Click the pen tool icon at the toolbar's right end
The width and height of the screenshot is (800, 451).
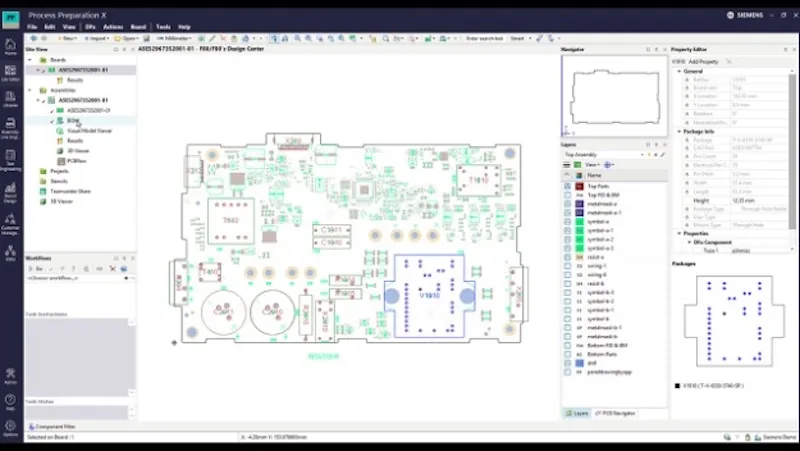coord(539,38)
